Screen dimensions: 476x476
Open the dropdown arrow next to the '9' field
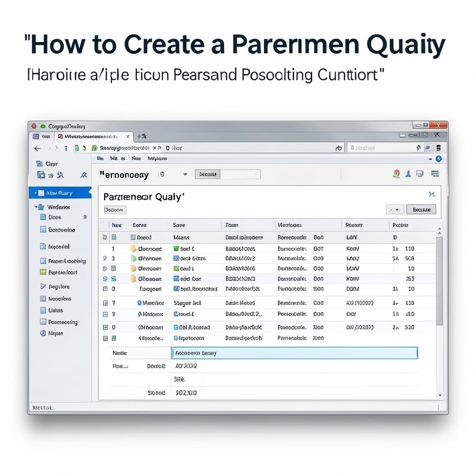tap(185, 174)
